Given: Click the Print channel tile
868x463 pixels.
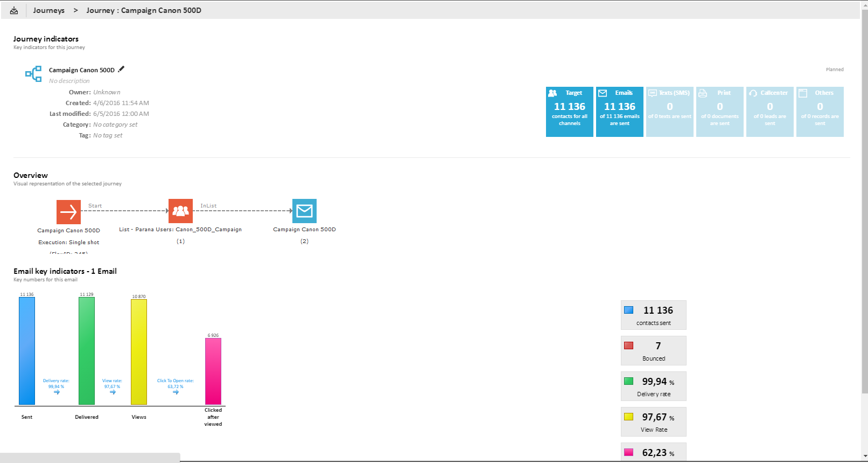Looking at the screenshot, I should click(719, 112).
